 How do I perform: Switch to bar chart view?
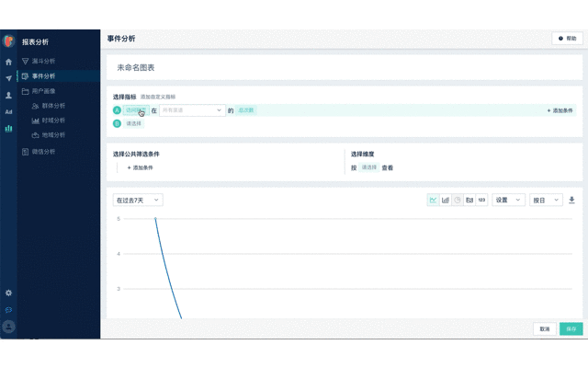(x=446, y=200)
